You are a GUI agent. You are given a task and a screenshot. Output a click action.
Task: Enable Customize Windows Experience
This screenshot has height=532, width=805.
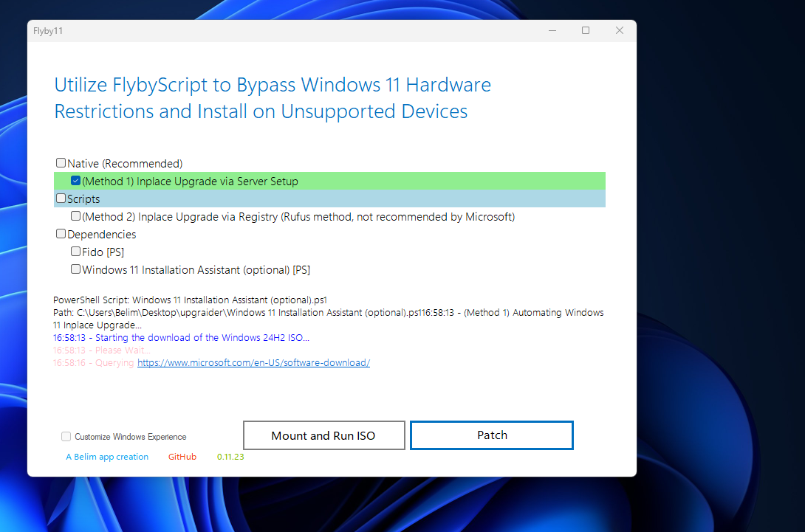[66, 436]
